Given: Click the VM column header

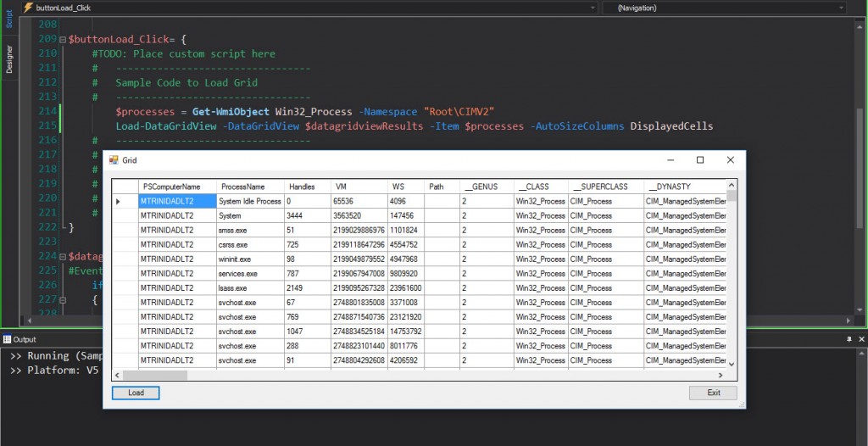Looking at the screenshot, I should tap(359, 187).
